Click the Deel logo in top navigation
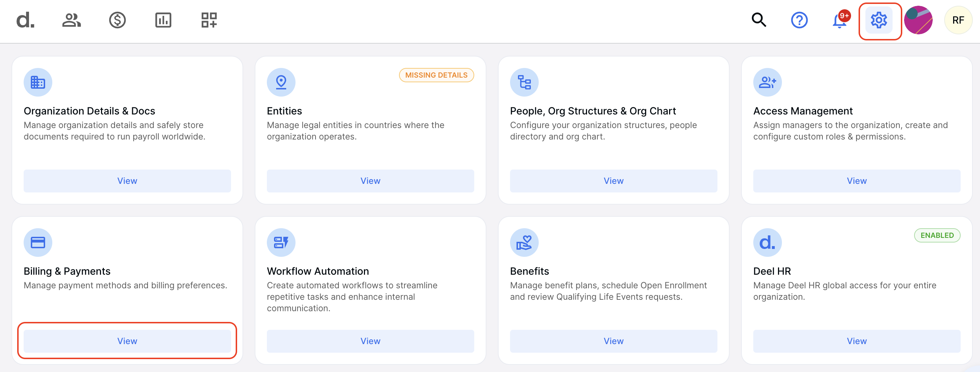This screenshot has height=372, width=980. [25, 20]
